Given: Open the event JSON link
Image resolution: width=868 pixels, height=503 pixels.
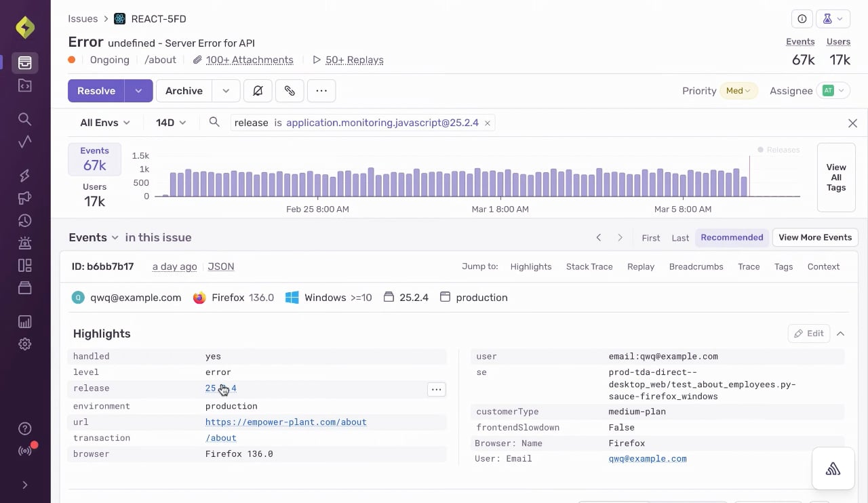Looking at the screenshot, I should click(221, 266).
